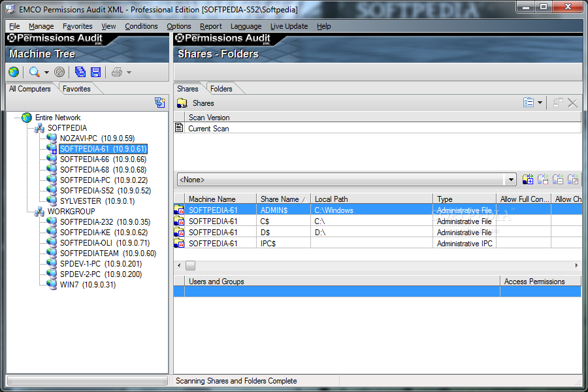The width and height of the screenshot is (588, 392).
Task: Open the Language menu
Action: [246, 26]
